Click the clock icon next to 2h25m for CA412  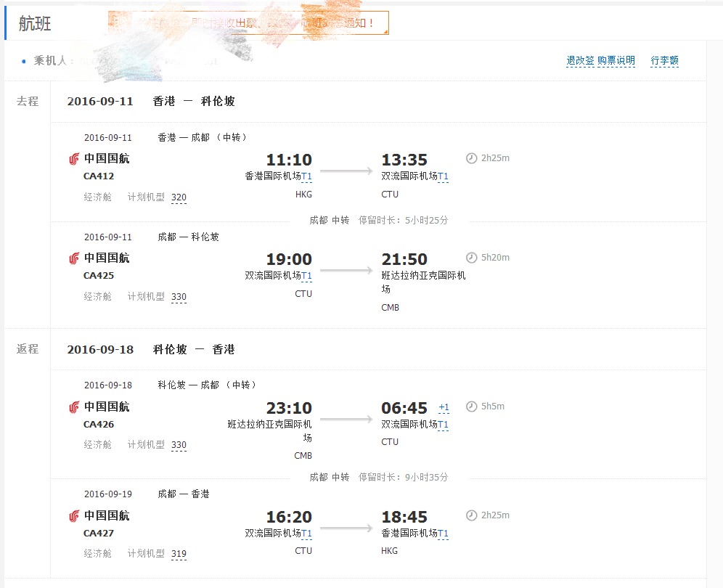471,158
